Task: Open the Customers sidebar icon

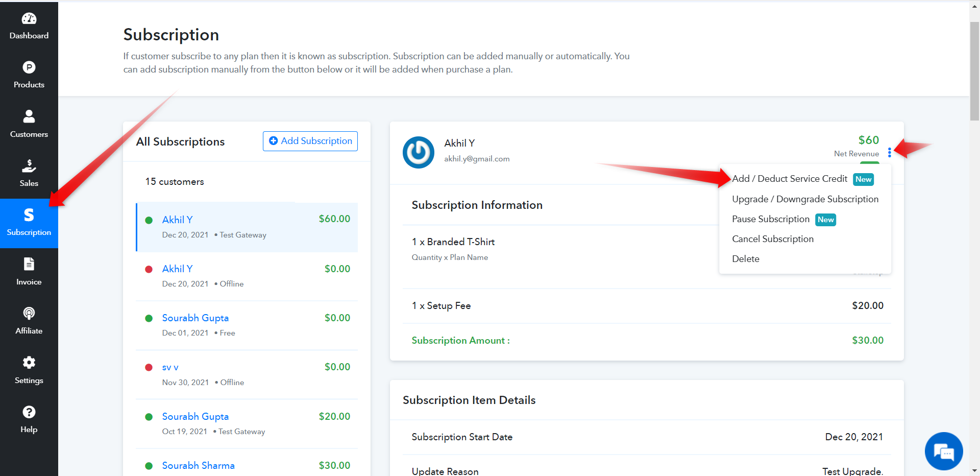Action: [29, 116]
